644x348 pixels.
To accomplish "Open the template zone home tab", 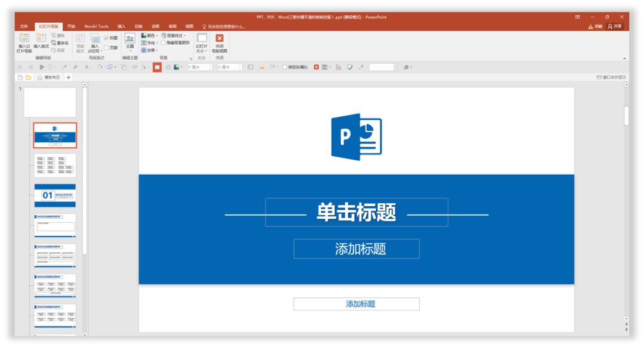I will 49,77.
